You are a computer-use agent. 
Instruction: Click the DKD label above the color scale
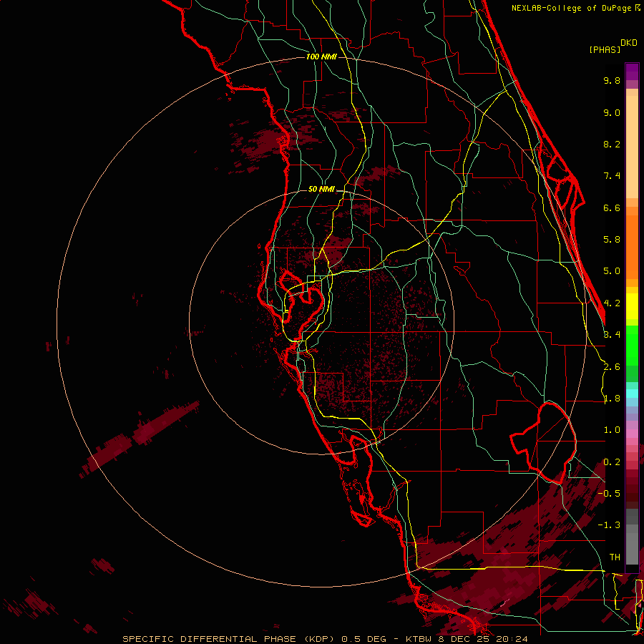tap(628, 43)
